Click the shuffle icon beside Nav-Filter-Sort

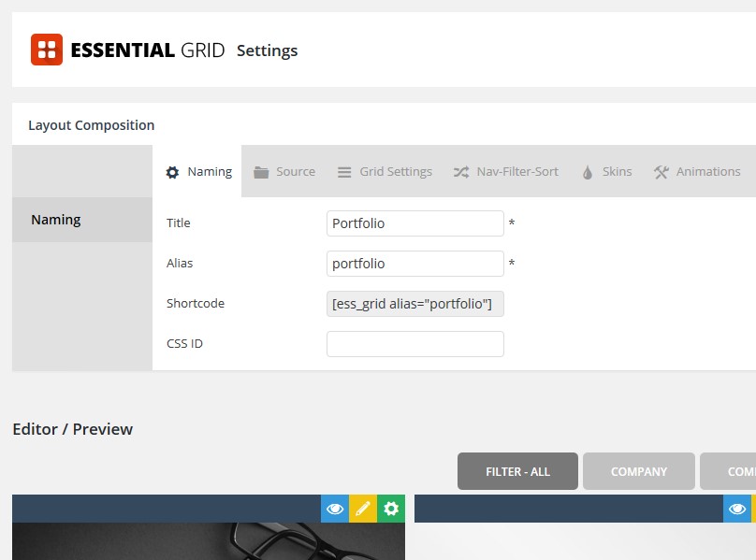pos(461,172)
